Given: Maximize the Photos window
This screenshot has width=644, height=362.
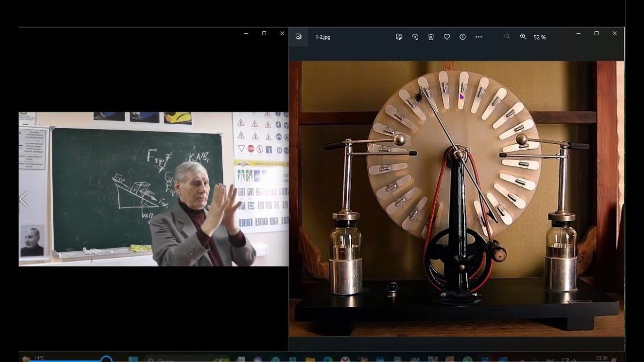Looking at the screenshot, I should (597, 33).
